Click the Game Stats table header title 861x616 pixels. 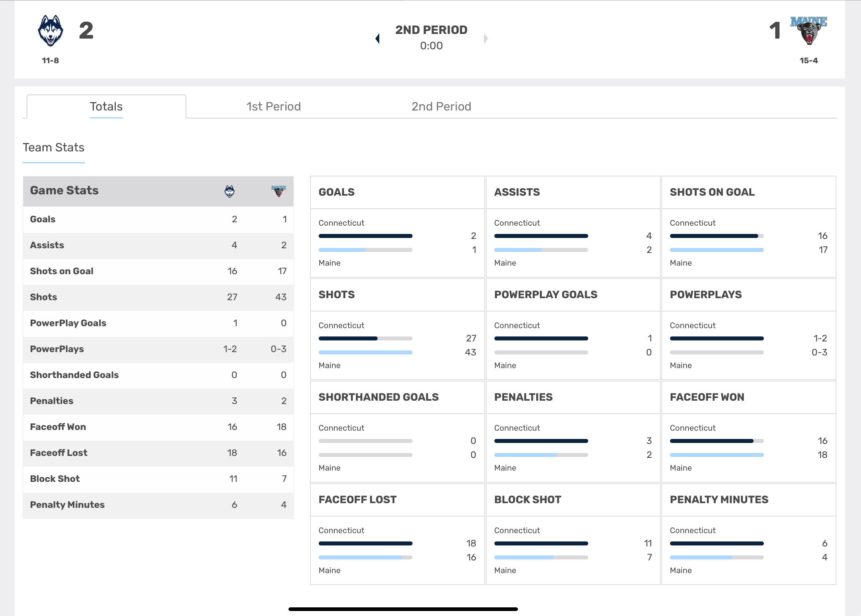64,190
